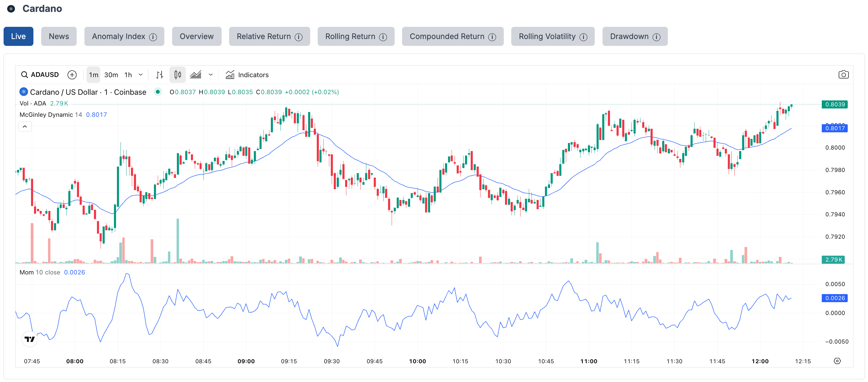Click the 0.8039 current price label

834,104
